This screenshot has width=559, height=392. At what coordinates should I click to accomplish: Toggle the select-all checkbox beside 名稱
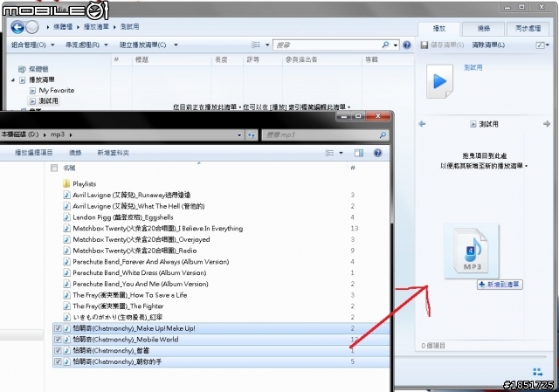click(54, 168)
